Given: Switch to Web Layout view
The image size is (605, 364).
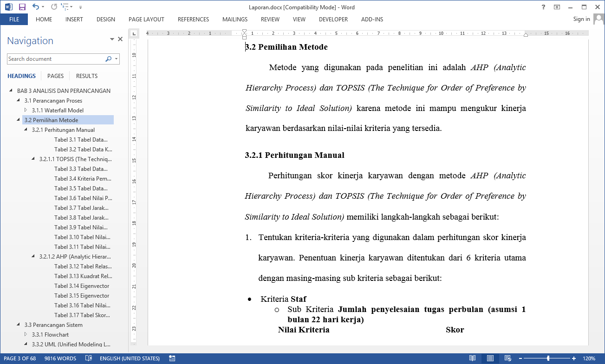Looking at the screenshot, I should tap(508, 358).
